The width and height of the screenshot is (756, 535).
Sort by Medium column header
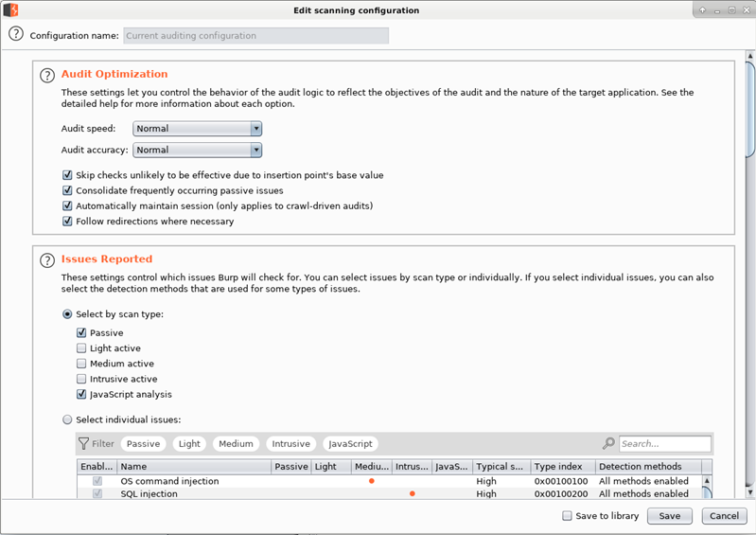[372, 467]
